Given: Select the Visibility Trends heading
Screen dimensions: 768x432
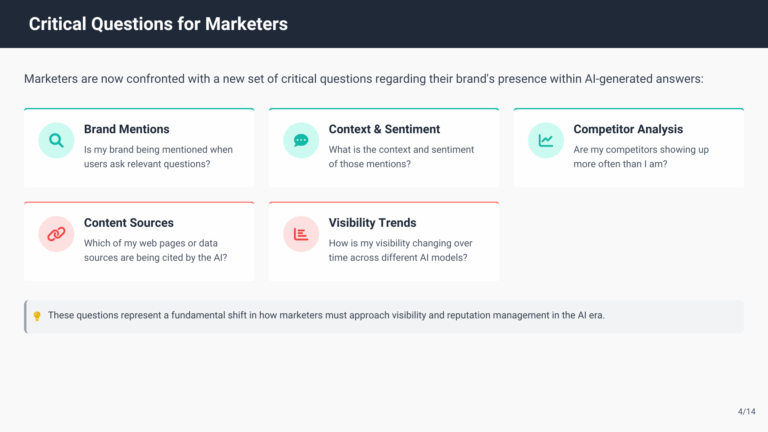Looking at the screenshot, I should tap(372, 223).
